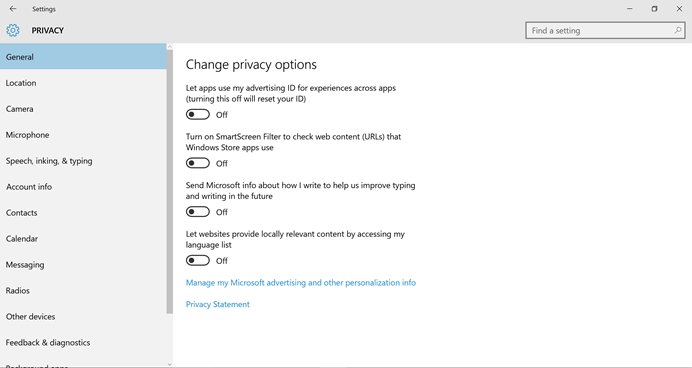The width and height of the screenshot is (692, 368).
Task: Click the Privacy settings gear icon
Action: coord(13,30)
